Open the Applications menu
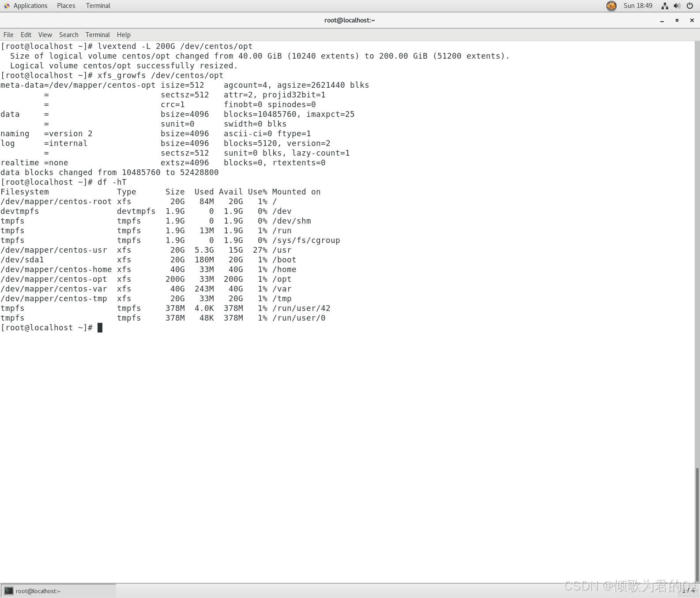This screenshot has height=598, width=700. pyautogui.click(x=30, y=6)
